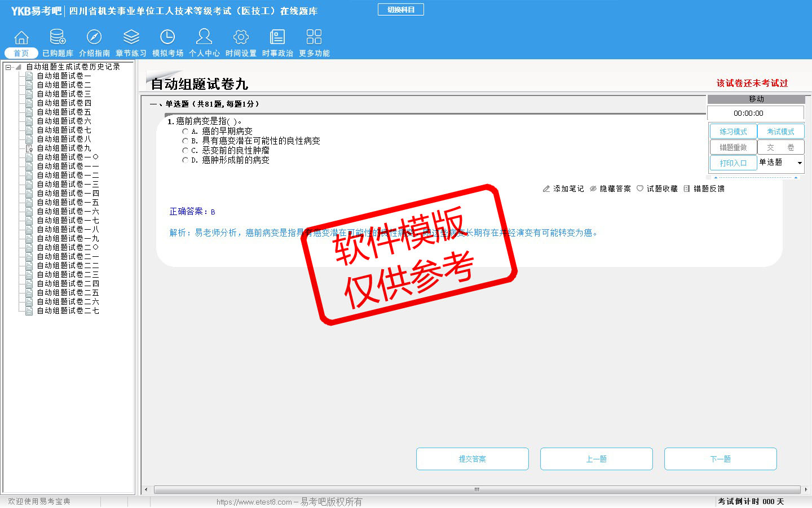Screen dimensions: 812x508
Task: Click document icon of 自动组题试卷一五
Action: pyautogui.click(x=29, y=202)
